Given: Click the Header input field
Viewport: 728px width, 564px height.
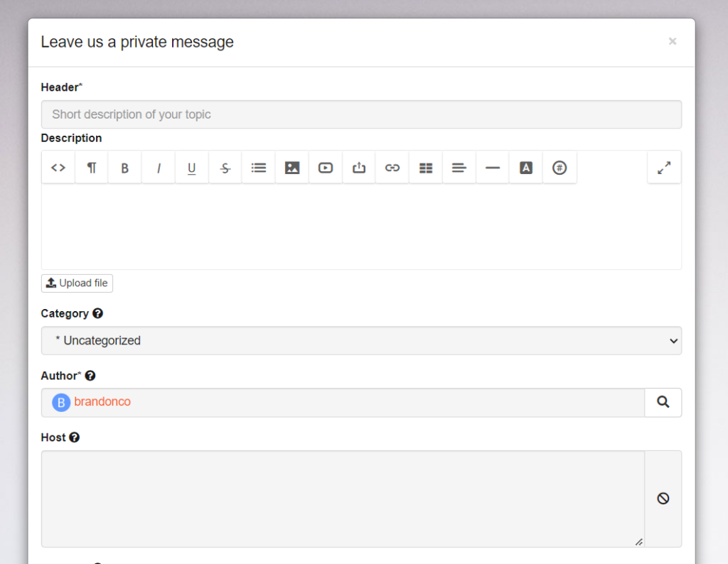Looking at the screenshot, I should click(x=361, y=114).
